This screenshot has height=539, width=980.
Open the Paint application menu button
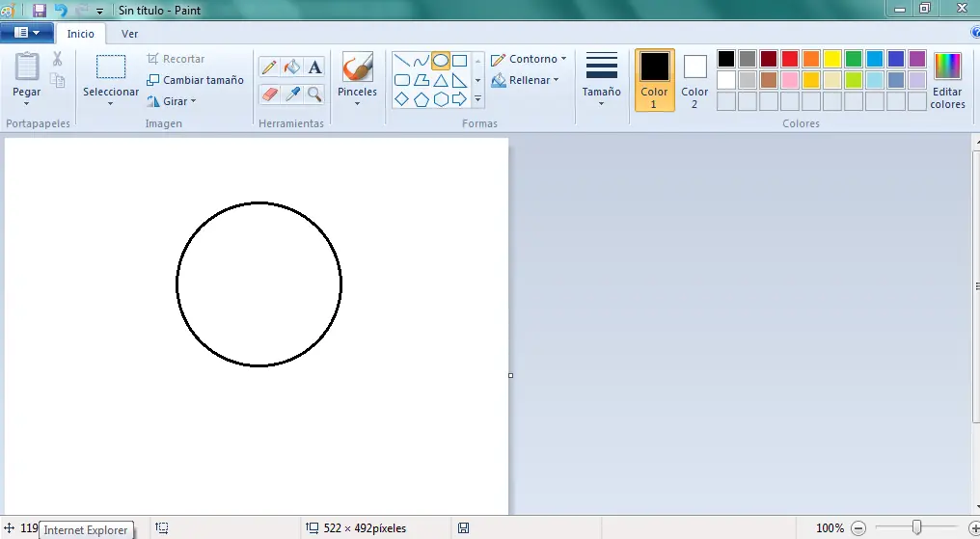(x=26, y=33)
